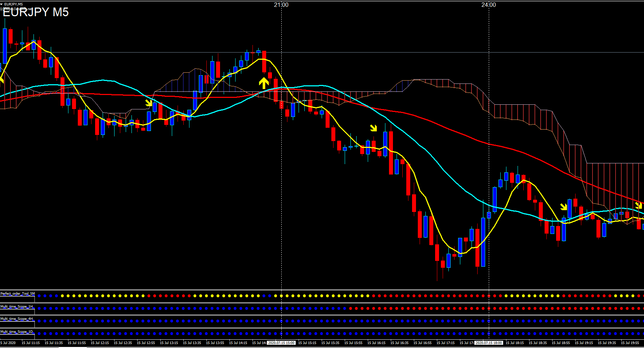Click the 15 Jul 11:55 time label
Image resolution: width=644 pixels, height=348 pixels.
[x=77, y=343]
